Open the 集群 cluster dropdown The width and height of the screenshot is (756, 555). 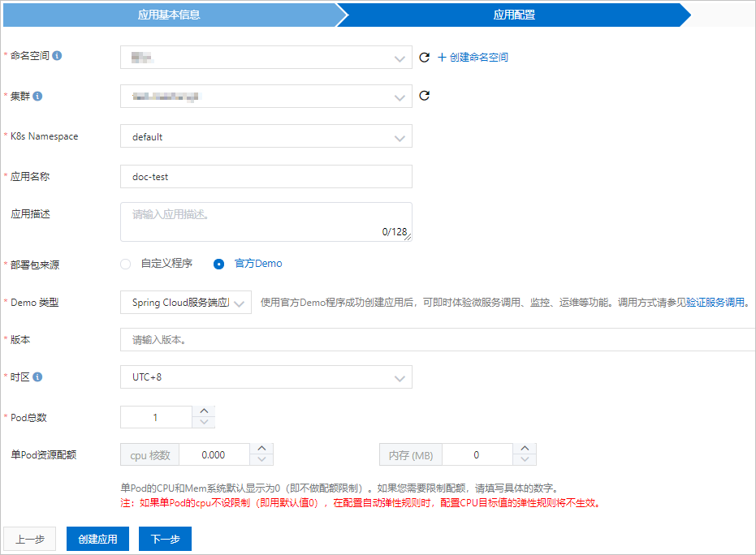tap(266, 97)
